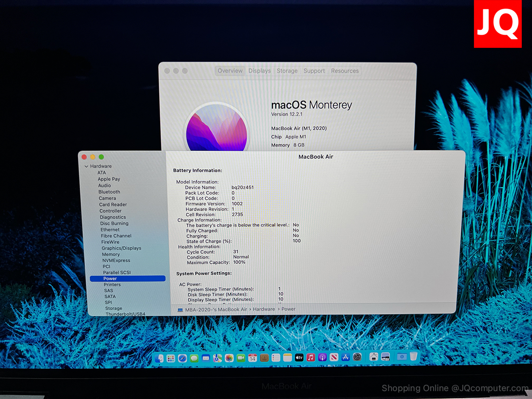Open the Storage tab
Screen dimensions: 532x399
[287, 71]
